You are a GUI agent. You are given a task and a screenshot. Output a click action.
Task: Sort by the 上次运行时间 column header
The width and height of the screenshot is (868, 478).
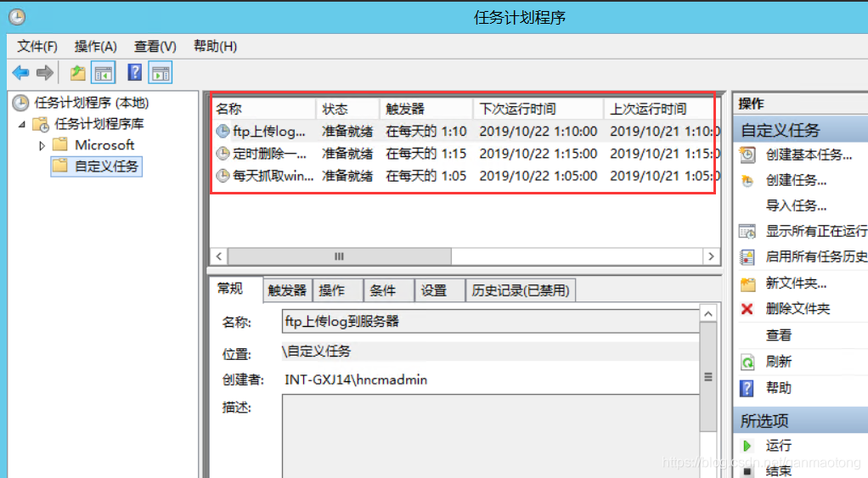pyautogui.click(x=661, y=109)
